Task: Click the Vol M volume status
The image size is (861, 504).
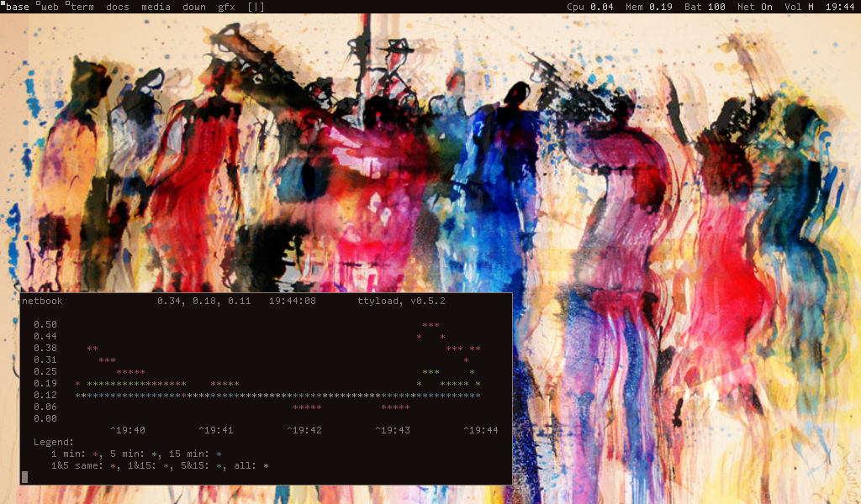Action: pos(799,7)
